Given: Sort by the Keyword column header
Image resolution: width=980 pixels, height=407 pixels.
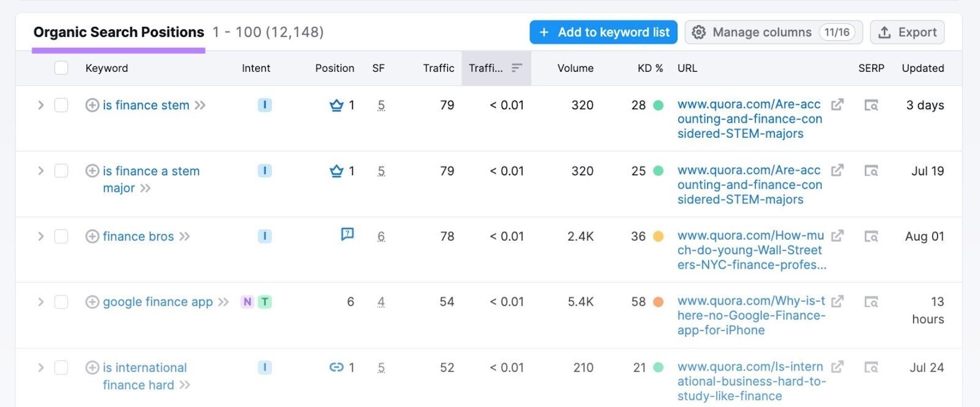Looking at the screenshot, I should [x=107, y=68].
